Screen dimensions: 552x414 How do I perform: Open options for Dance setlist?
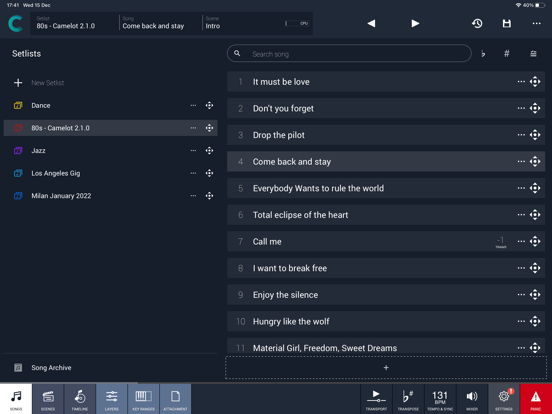(x=193, y=106)
